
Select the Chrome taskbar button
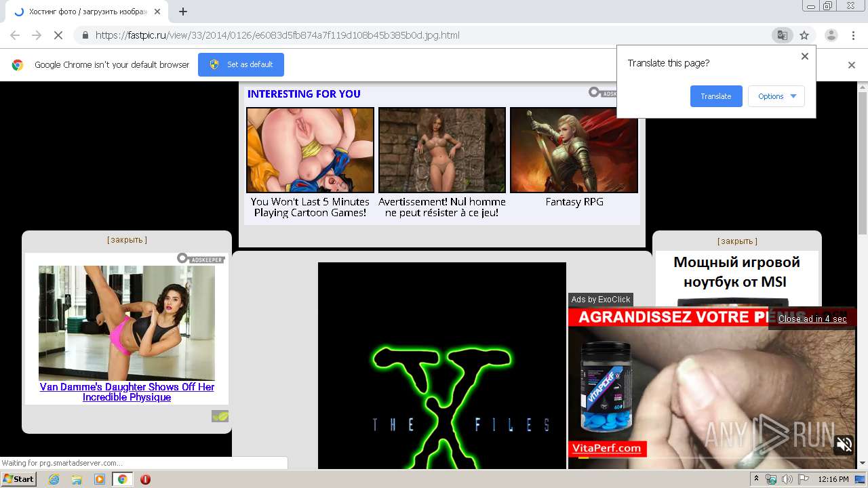[123, 479]
